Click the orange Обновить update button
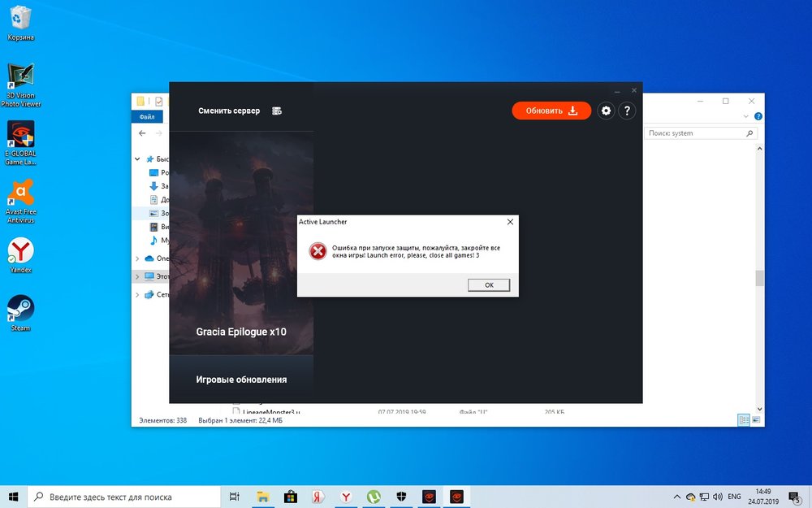The image size is (812, 508). click(551, 111)
